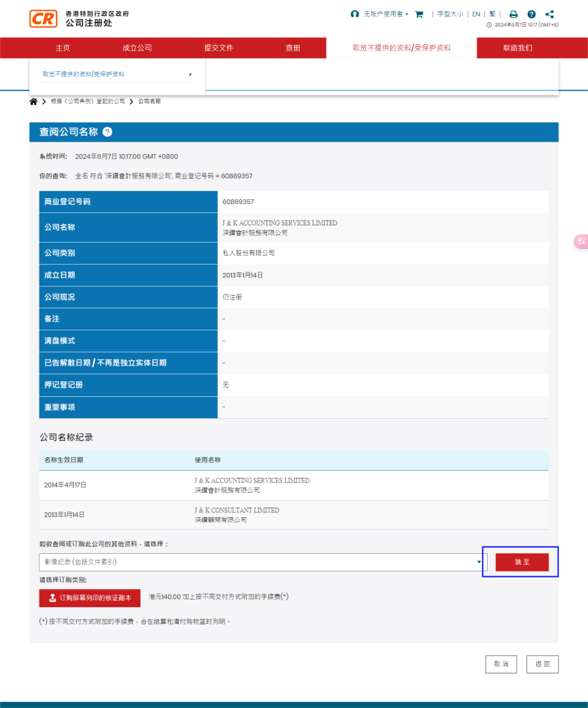Click the 公司名称纪录 section heading
This screenshot has height=708, width=588.
[66, 438]
